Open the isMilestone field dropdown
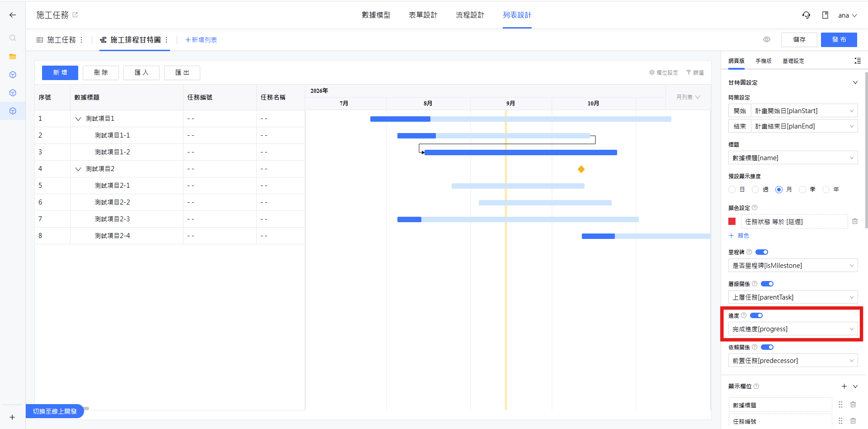868x429 pixels. pyautogui.click(x=793, y=266)
